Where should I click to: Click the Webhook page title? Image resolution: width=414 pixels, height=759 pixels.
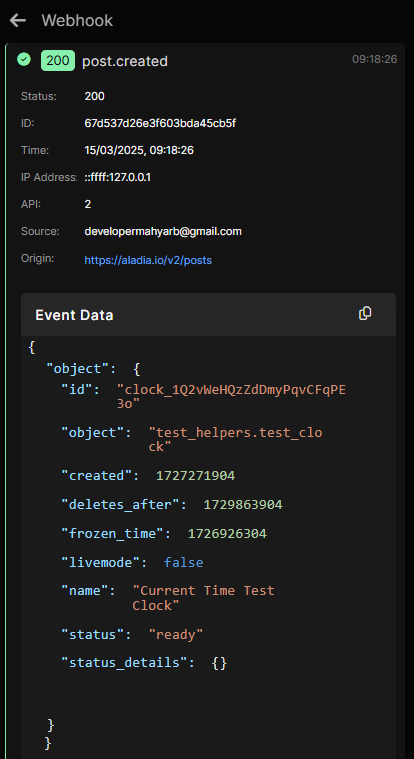(x=77, y=20)
